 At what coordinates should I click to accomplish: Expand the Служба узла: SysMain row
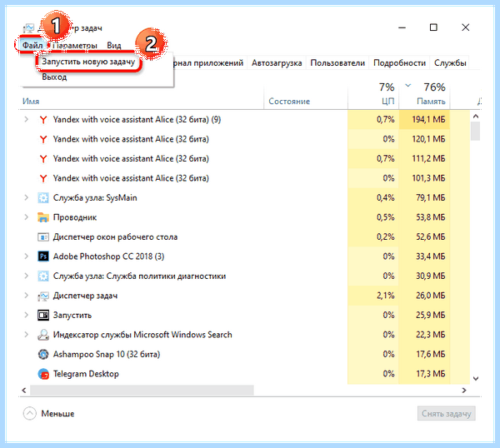coord(26,198)
